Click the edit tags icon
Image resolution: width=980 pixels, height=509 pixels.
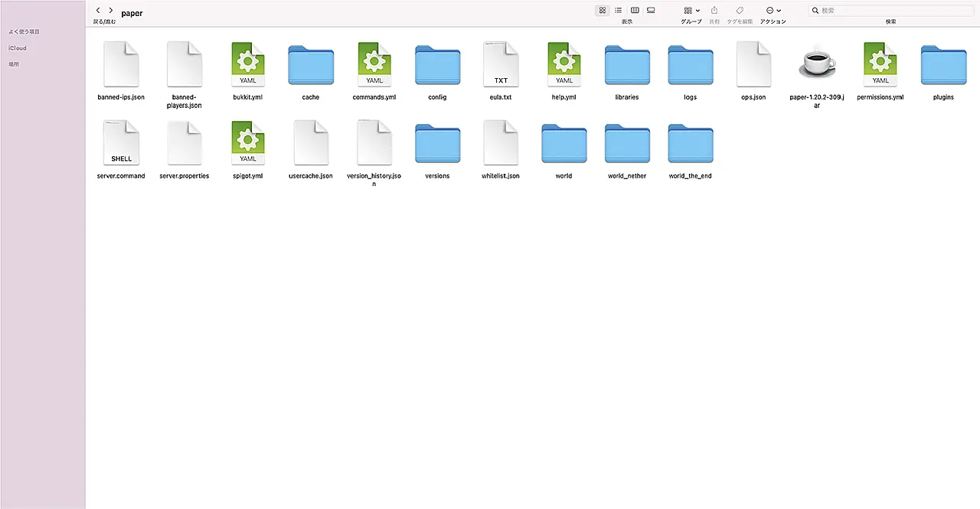(739, 11)
